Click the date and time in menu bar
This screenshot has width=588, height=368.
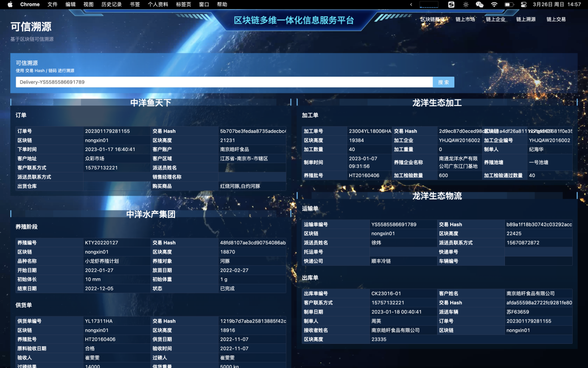556,4
